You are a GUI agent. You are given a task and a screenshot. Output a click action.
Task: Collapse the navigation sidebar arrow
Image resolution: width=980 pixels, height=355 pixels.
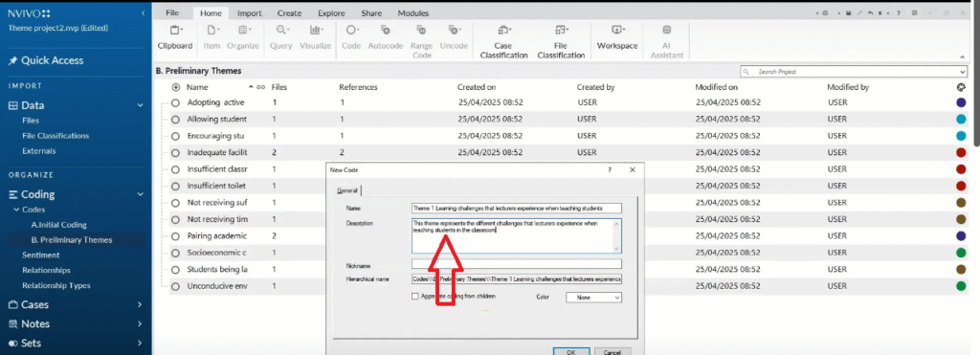(144, 13)
